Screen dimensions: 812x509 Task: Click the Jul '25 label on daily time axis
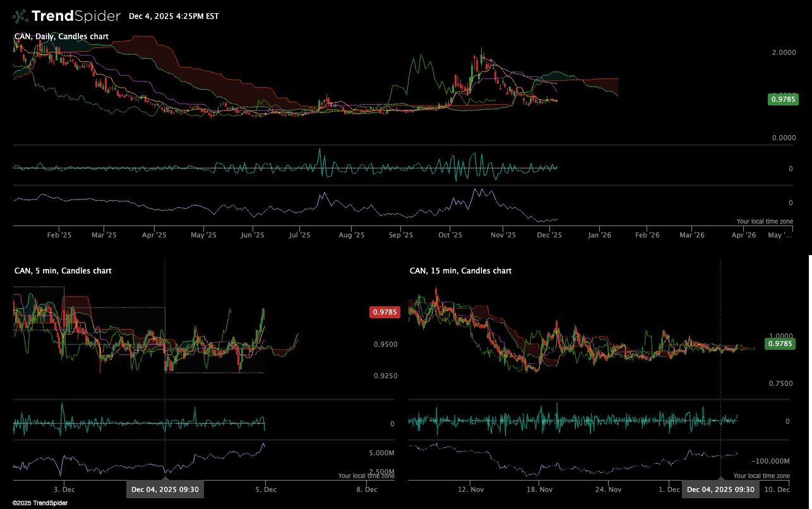tap(299, 235)
